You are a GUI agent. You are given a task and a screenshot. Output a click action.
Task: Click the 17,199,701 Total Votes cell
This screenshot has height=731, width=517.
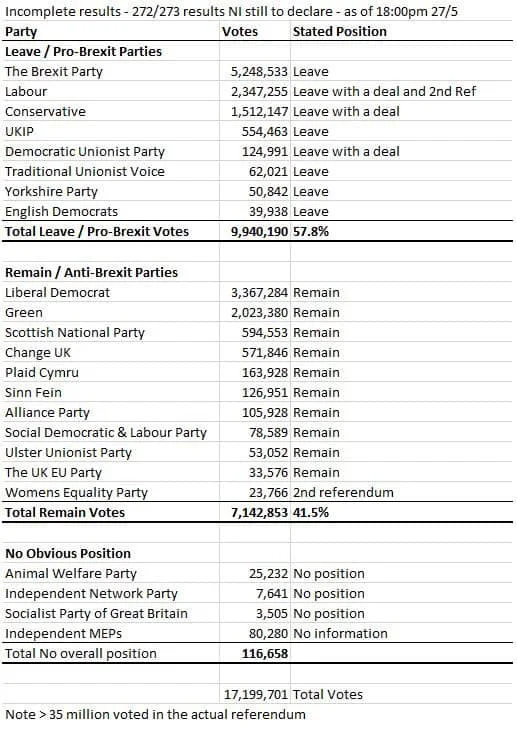(255, 694)
